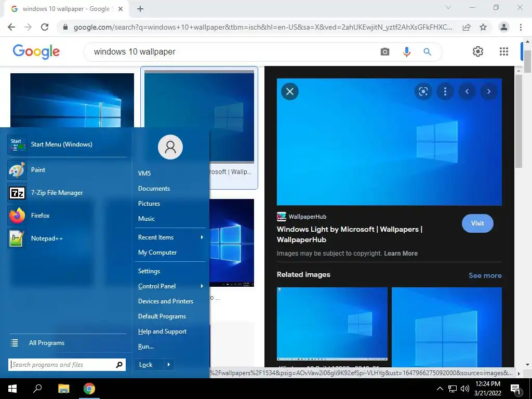Click the start menu search magnifier
Screen dimensions: 532x399
119,365
